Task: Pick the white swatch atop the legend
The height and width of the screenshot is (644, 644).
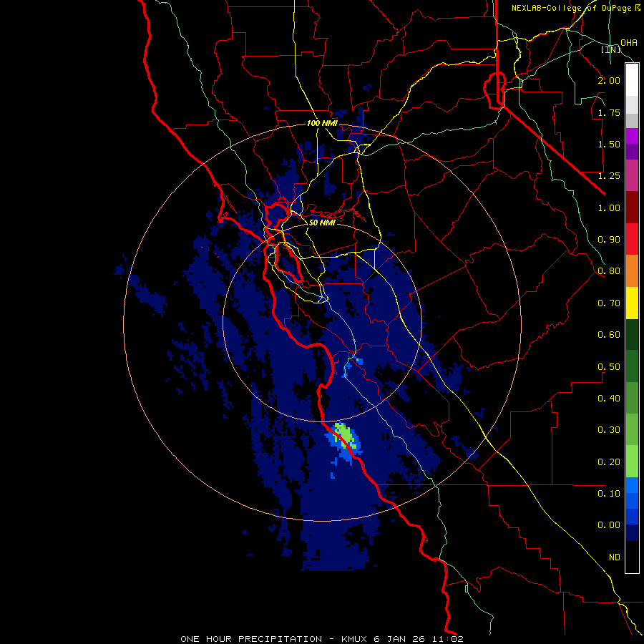Action: pos(632,80)
